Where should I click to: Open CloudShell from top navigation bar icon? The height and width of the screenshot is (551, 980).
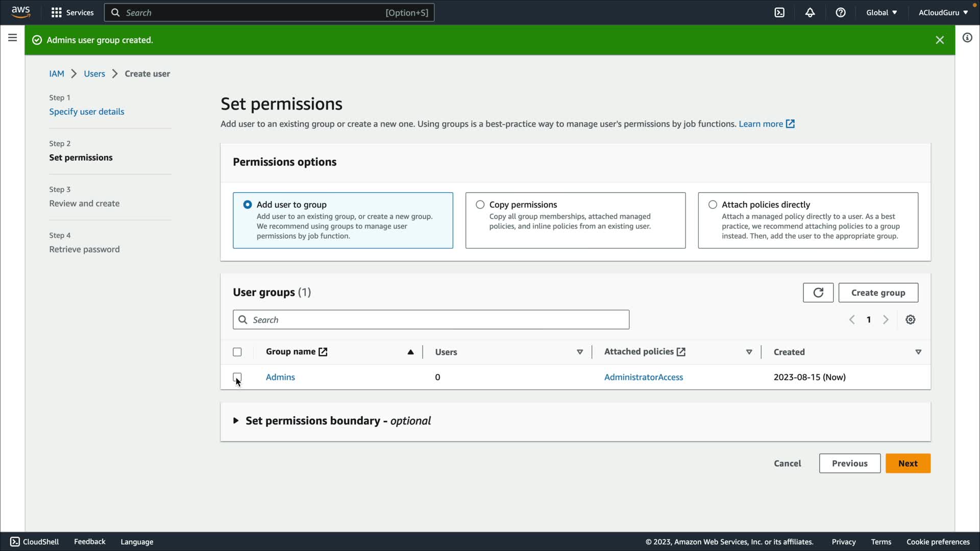pyautogui.click(x=779, y=13)
